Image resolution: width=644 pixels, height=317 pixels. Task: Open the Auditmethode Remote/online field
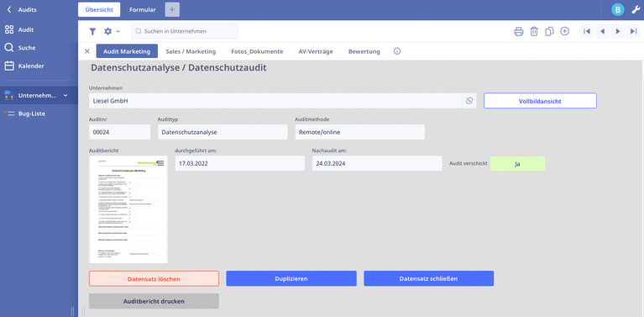point(360,132)
